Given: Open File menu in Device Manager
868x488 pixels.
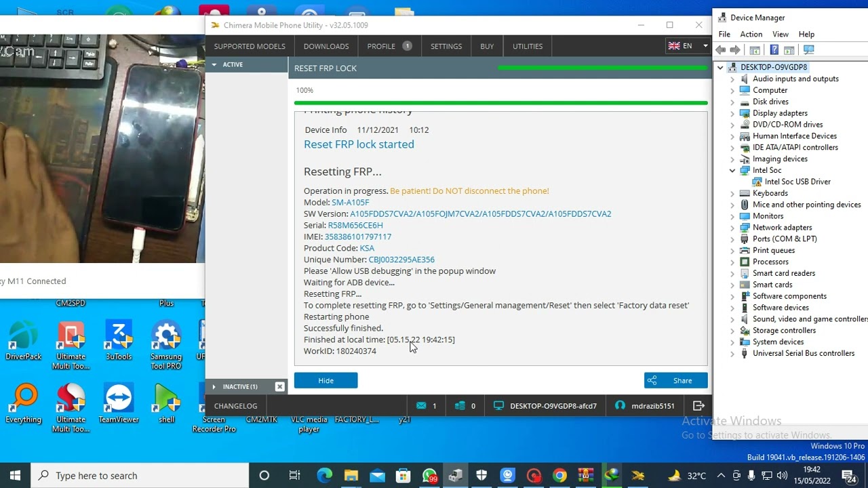Looking at the screenshot, I should 724,34.
